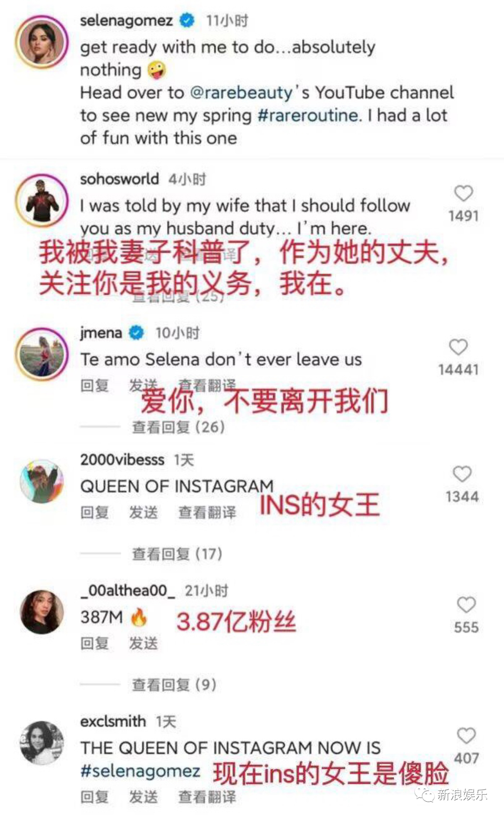Open the @rarebeauty mention link
Screen dimensions: 504x817
click(x=241, y=92)
